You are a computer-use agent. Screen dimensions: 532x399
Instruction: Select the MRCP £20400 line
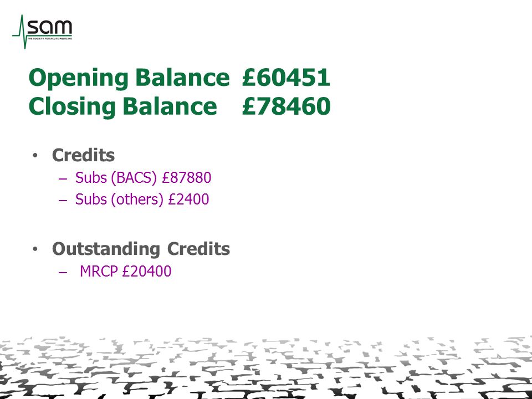pyautogui.click(x=126, y=272)
